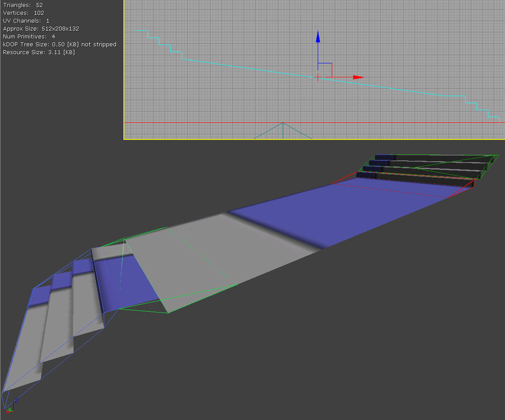
Task: Click the Z axis label in the corner orientation widget
Action: tap(16, 400)
